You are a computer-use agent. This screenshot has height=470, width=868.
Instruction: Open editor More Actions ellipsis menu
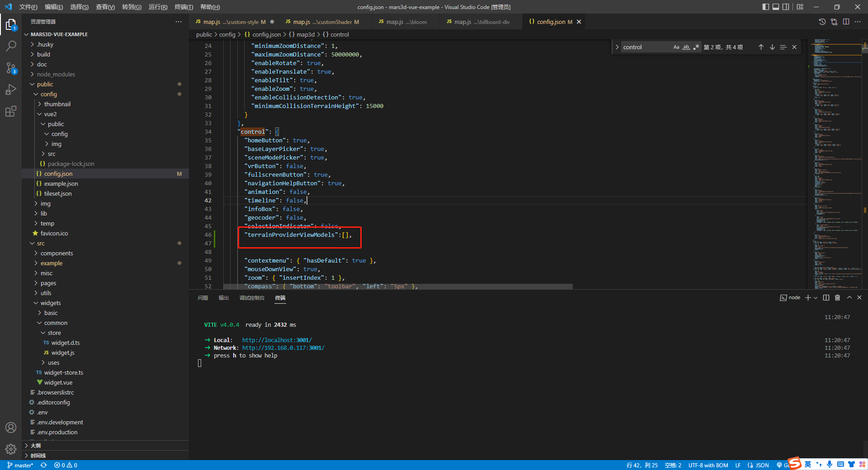[858, 22]
